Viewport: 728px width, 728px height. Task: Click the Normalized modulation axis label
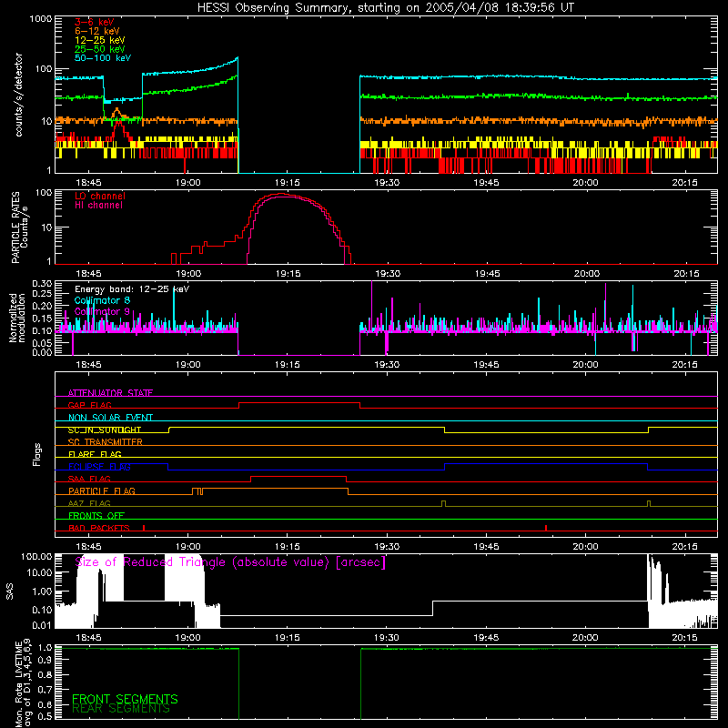16,318
